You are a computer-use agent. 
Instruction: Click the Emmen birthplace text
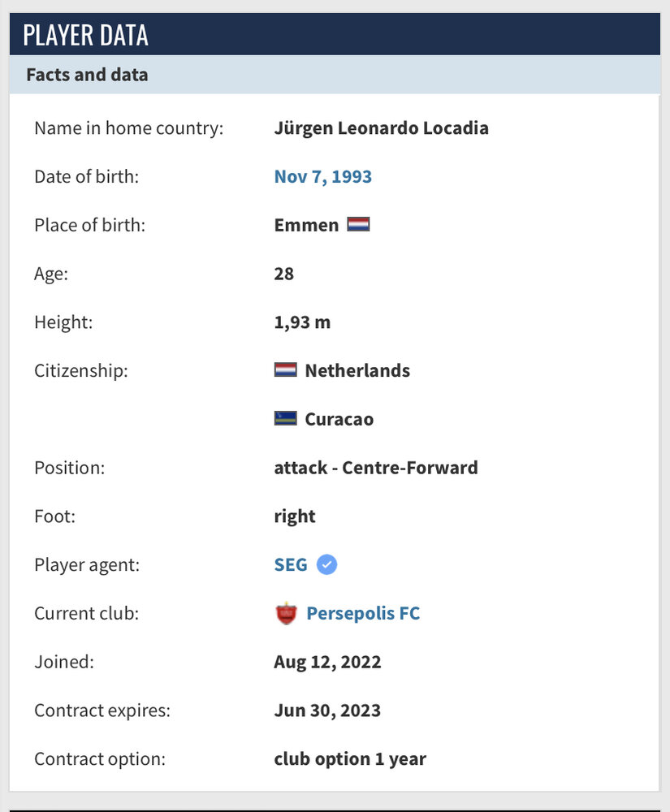(x=306, y=225)
